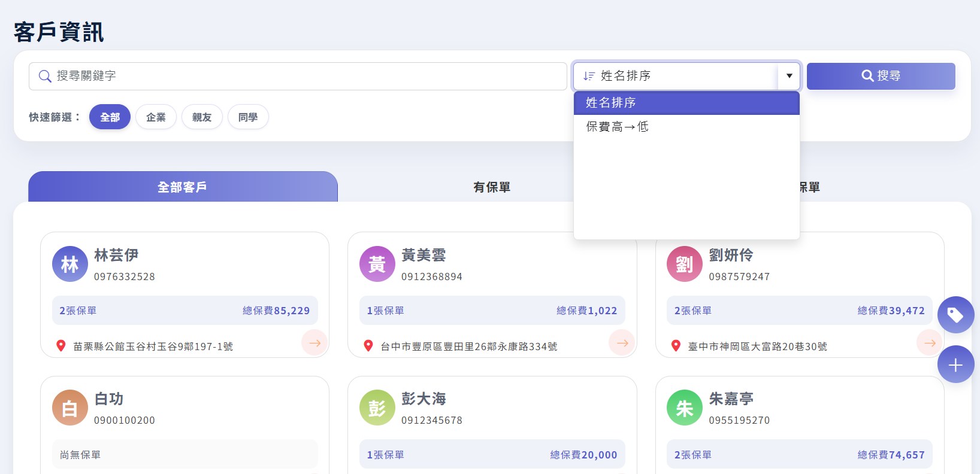Click address 臺中市神岡區大富路20巷30號
The height and width of the screenshot is (474, 980).
pos(757,347)
